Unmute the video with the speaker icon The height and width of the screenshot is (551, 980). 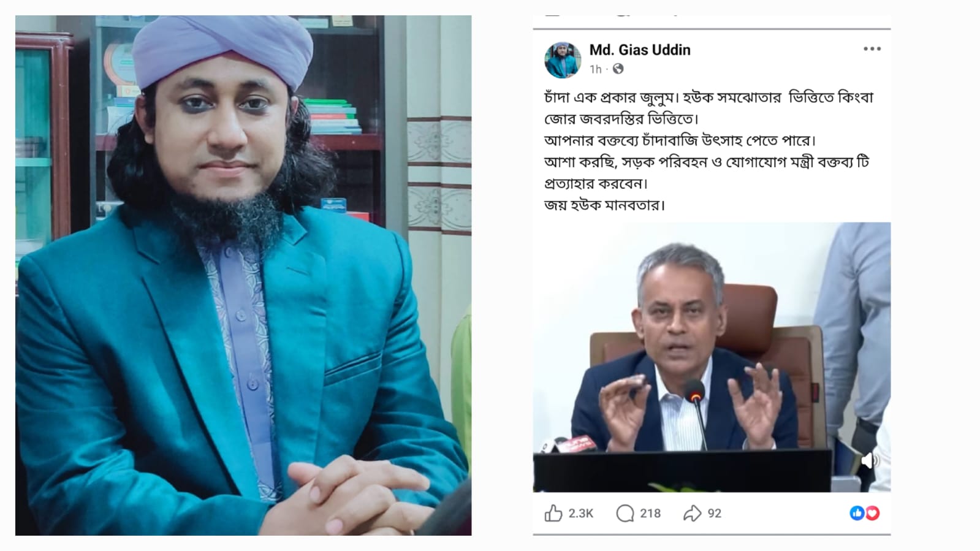point(869,461)
